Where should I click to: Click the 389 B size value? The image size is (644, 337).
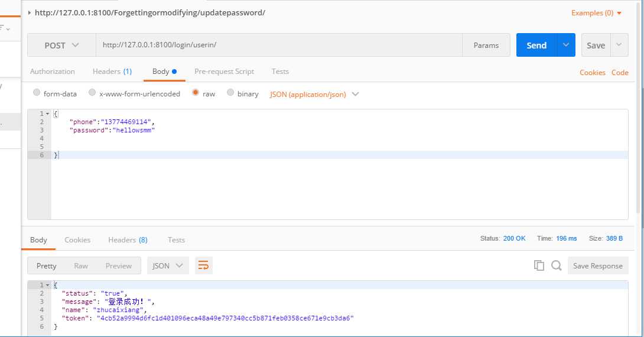click(614, 238)
